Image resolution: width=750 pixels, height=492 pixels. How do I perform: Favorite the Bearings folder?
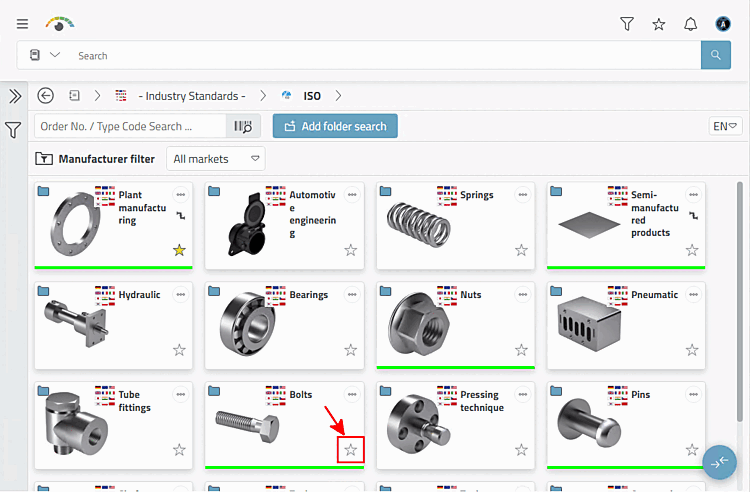point(351,350)
